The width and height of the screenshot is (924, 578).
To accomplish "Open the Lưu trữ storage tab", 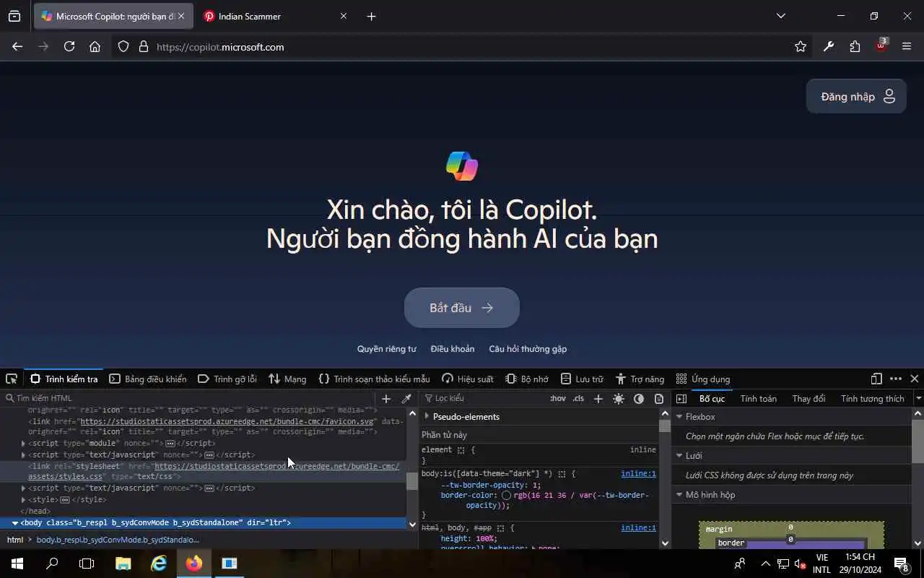I will tap(582, 379).
